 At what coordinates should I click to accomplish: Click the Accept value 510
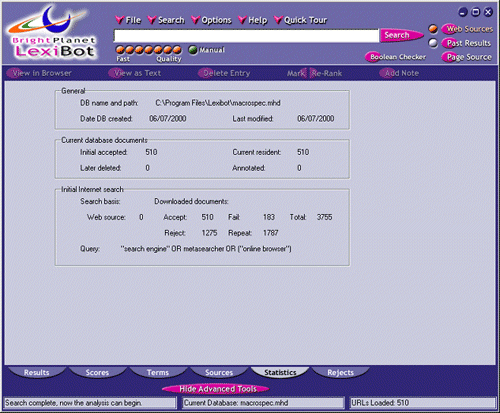point(207,217)
